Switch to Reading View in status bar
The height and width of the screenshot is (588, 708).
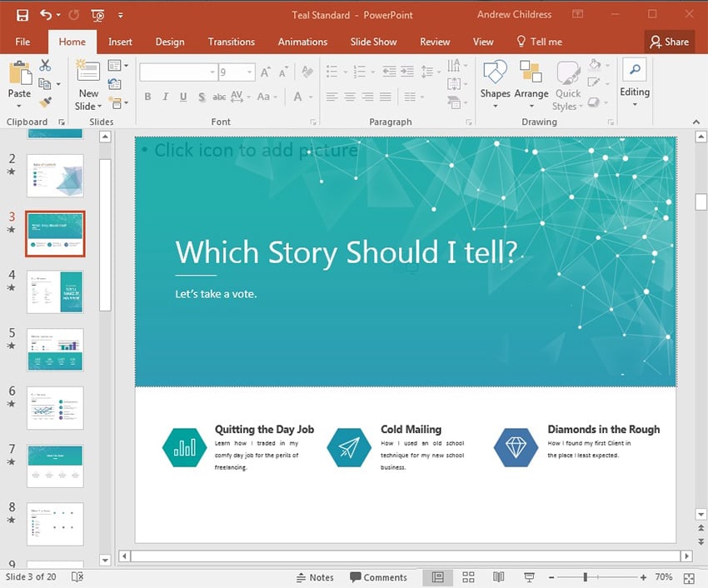(x=498, y=577)
